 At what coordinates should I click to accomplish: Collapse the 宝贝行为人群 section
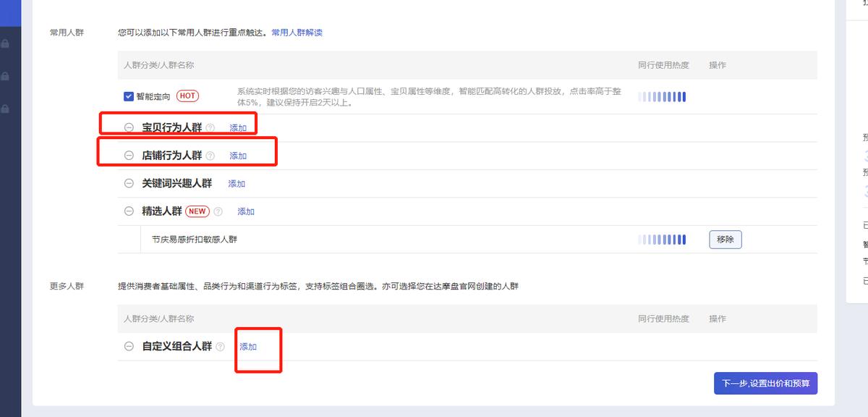(127, 127)
